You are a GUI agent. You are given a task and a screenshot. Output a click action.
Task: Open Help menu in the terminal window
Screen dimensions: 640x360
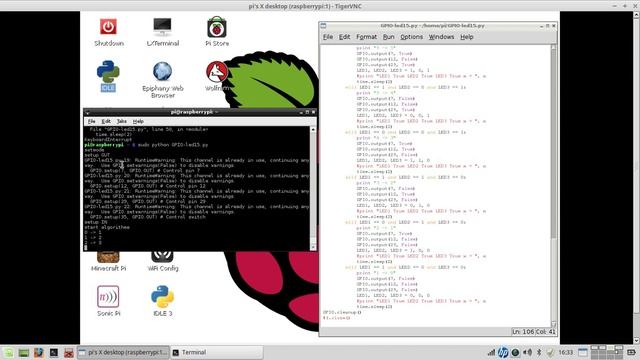coord(138,121)
